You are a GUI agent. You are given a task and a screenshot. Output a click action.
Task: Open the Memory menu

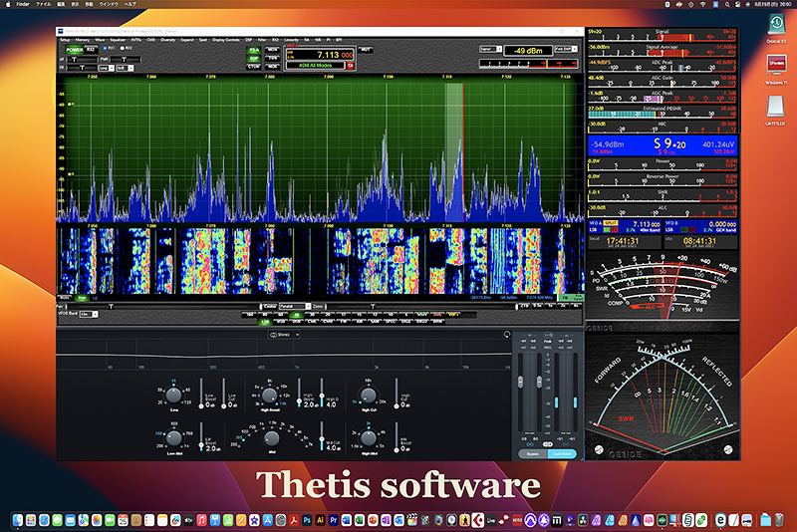pyautogui.click(x=83, y=40)
